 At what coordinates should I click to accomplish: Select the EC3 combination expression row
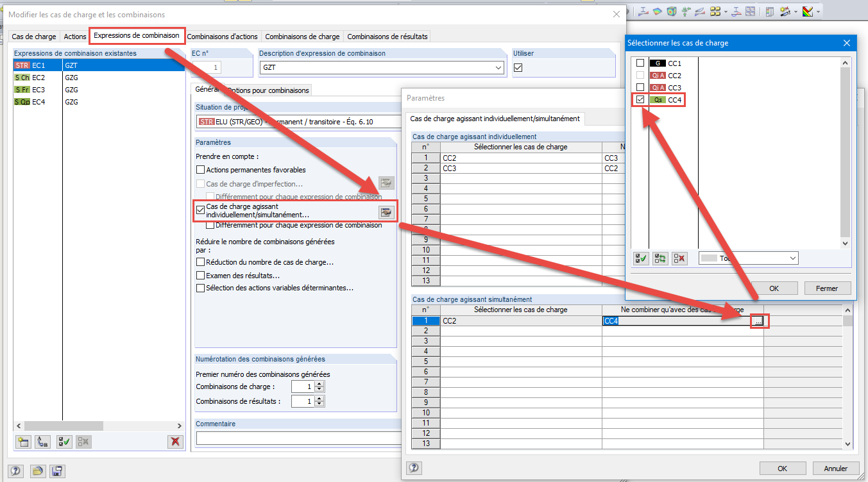(x=99, y=90)
